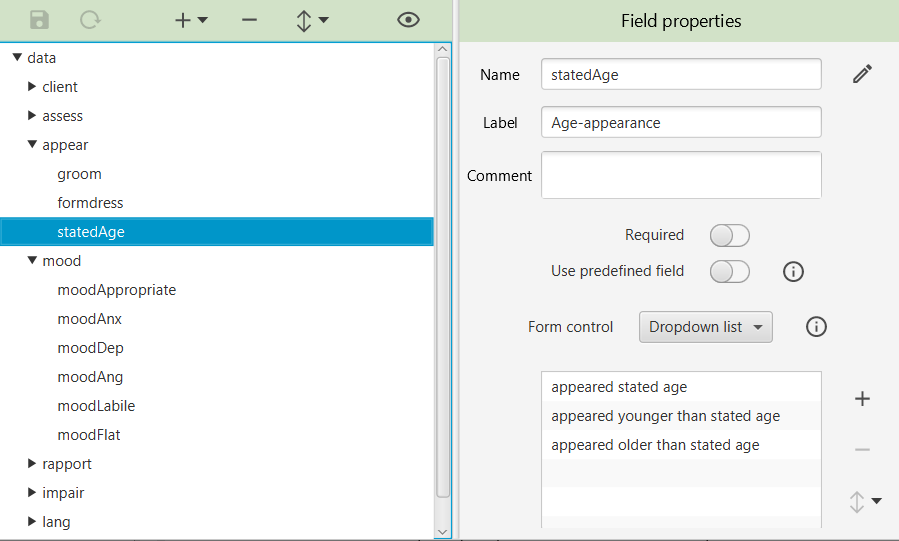This screenshot has height=541, width=899.
Task: Click the reload circular arrow icon
Action: coord(90,20)
